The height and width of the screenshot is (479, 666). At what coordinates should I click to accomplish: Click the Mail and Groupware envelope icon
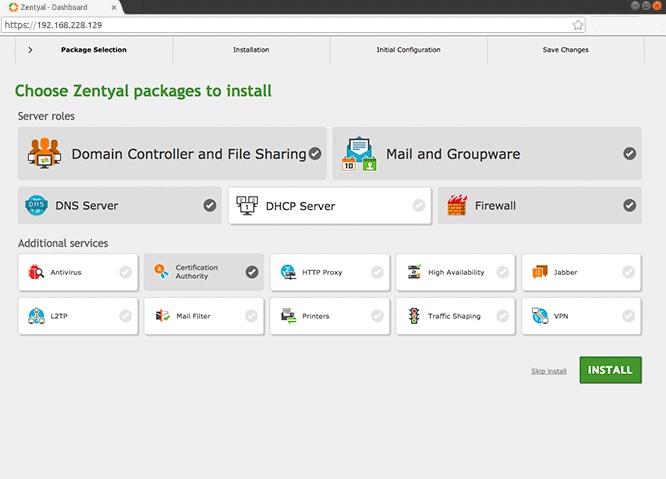[x=360, y=154]
